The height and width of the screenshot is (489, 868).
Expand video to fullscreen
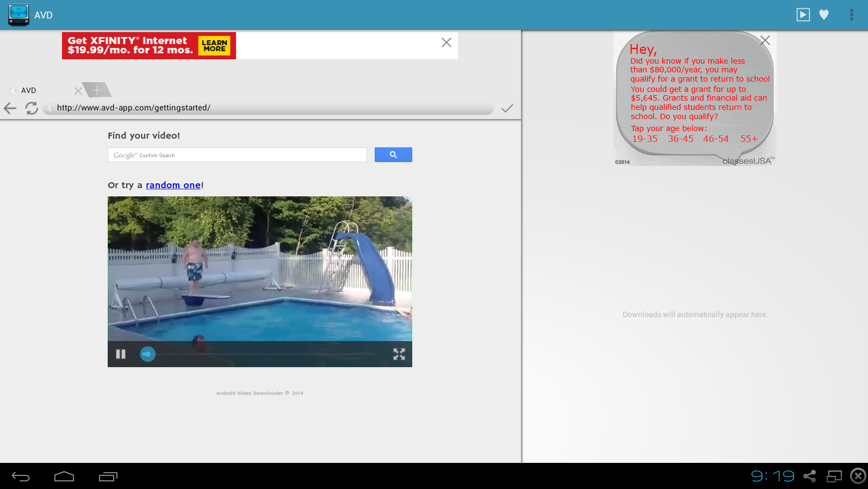tap(399, 354)
